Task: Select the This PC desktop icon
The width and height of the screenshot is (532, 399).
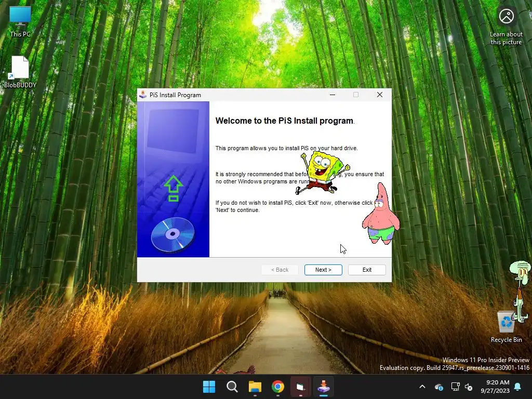Action: click(x=20, y=21)
